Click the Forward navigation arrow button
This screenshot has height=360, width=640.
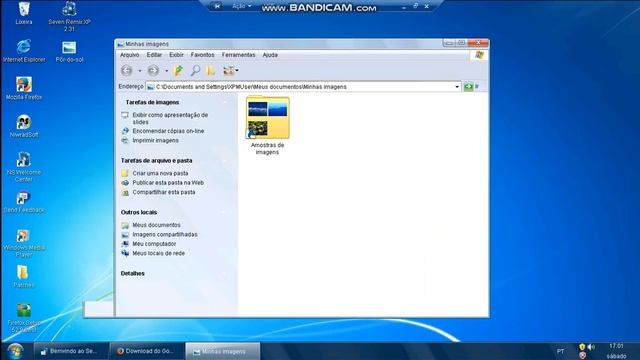pyautogui.click(x=153, y=71)
